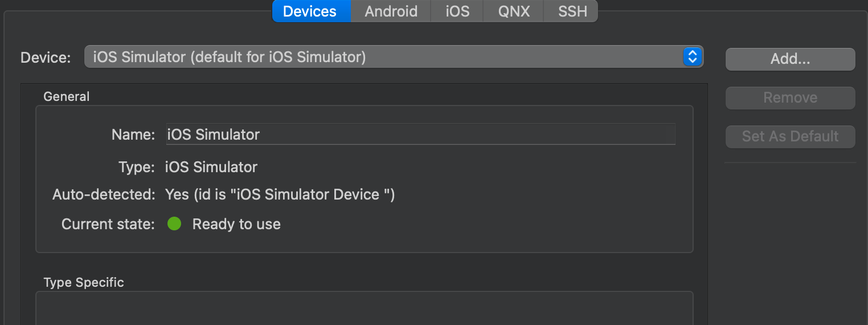868x325 pixels.
Task: Click the "Device:" label
Action: click(x=46, y=58)
